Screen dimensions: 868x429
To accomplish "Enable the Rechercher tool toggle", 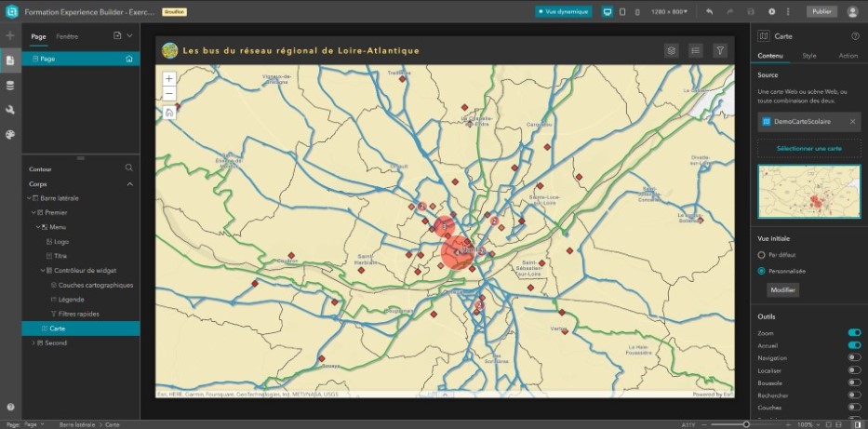I will click(854, 395).
